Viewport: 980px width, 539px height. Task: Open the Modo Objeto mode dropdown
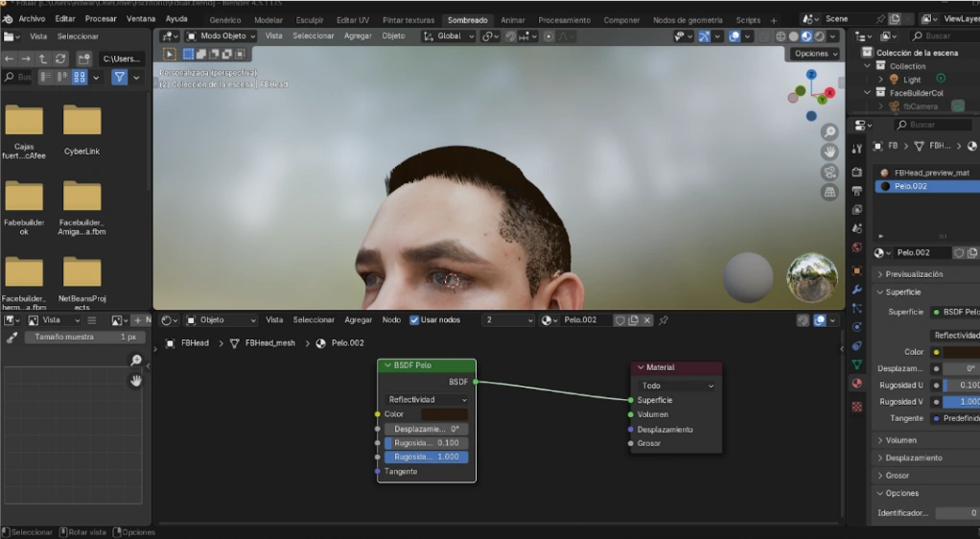(x=221, y=36)
